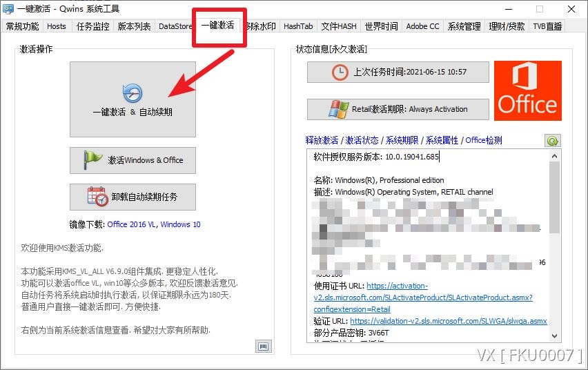The image size is (588, 370).
Task: Click the 激活状态 link
Action: point(362,140)
